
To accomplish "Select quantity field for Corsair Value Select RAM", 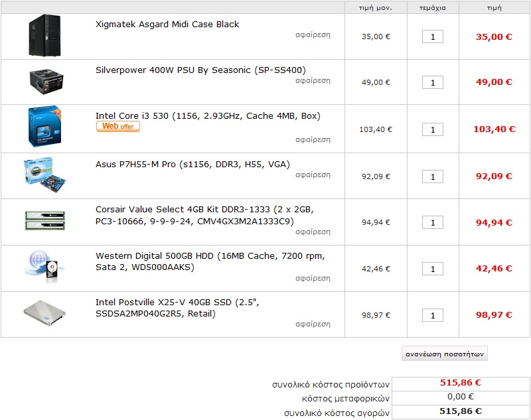I will [x=433, y=222].
